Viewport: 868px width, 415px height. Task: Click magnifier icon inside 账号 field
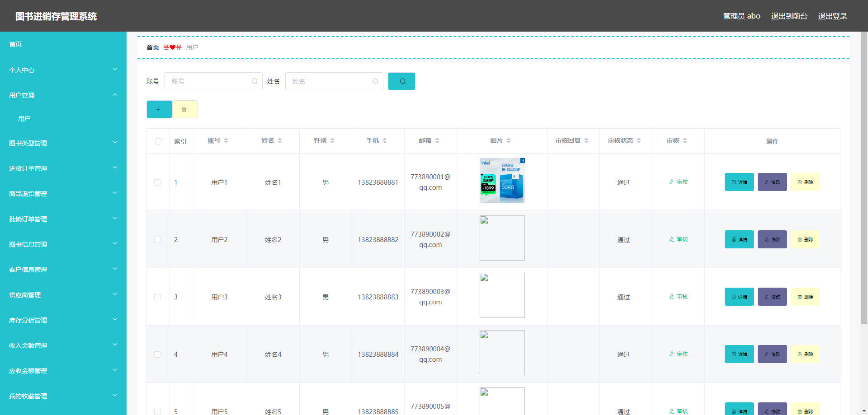pyautogui.click(x=255, y=81)
